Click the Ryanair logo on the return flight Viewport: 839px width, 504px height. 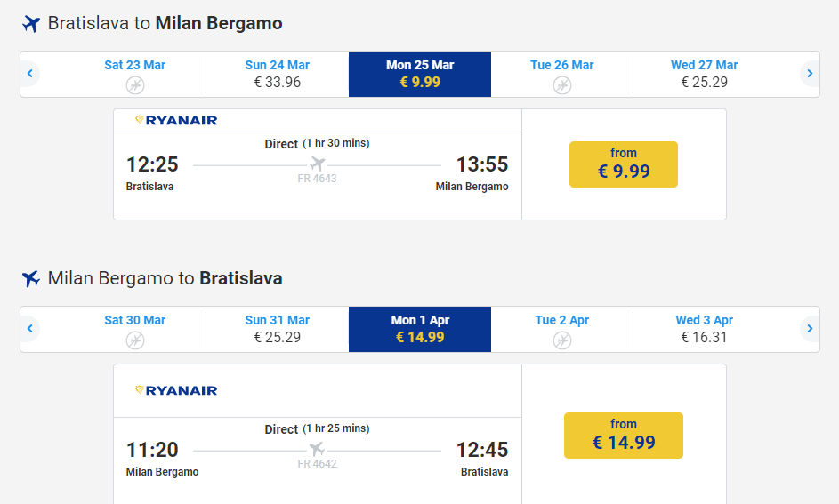click(176, 390)
